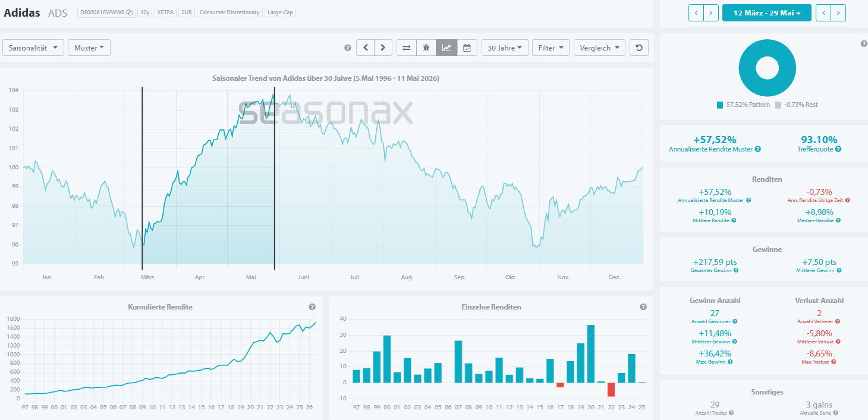868x420 pixels.
Task: Go to the previous pattern with the toolbar left chevron
Action: tap(366, 48)
